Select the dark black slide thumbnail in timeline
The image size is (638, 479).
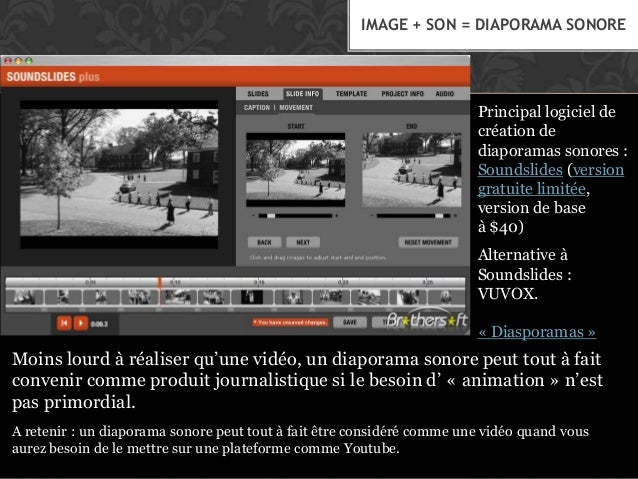(252, 297)
